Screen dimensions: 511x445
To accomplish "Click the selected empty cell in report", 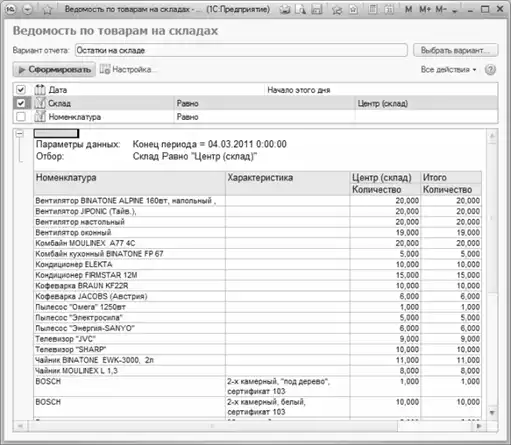I will click(56, 133).
